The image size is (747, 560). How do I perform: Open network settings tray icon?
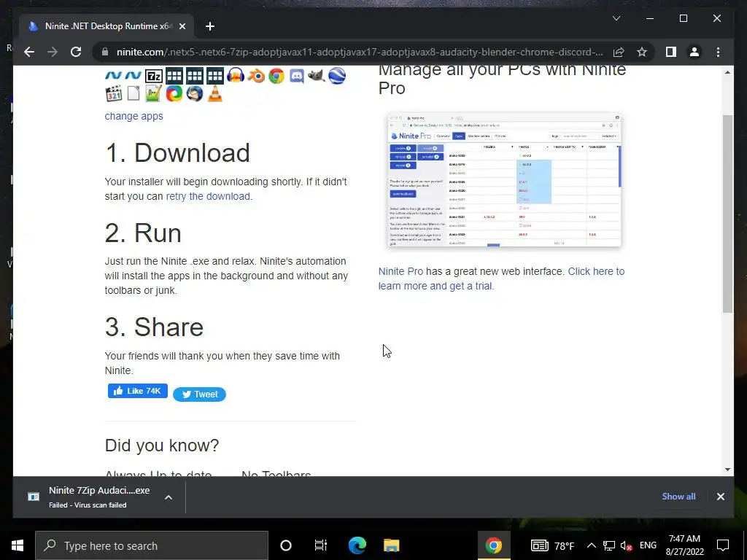609,545
